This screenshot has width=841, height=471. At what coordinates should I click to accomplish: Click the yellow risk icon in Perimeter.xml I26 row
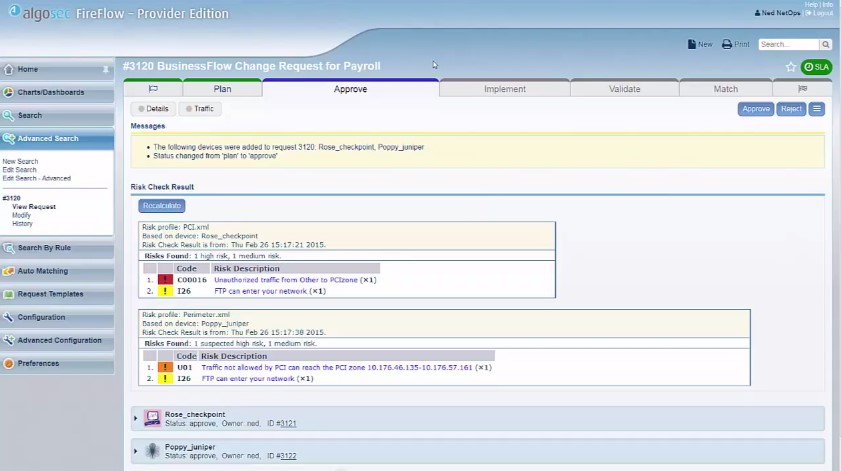coord(165,378)
